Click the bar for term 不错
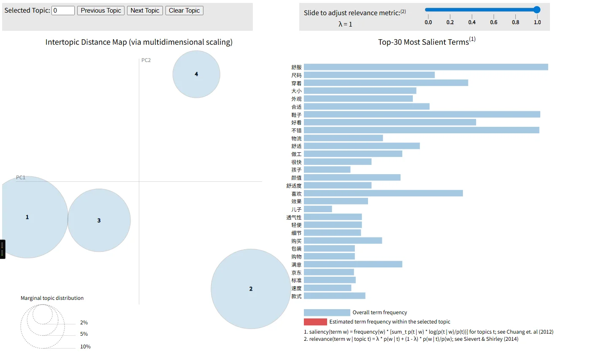 click(422, 130)
